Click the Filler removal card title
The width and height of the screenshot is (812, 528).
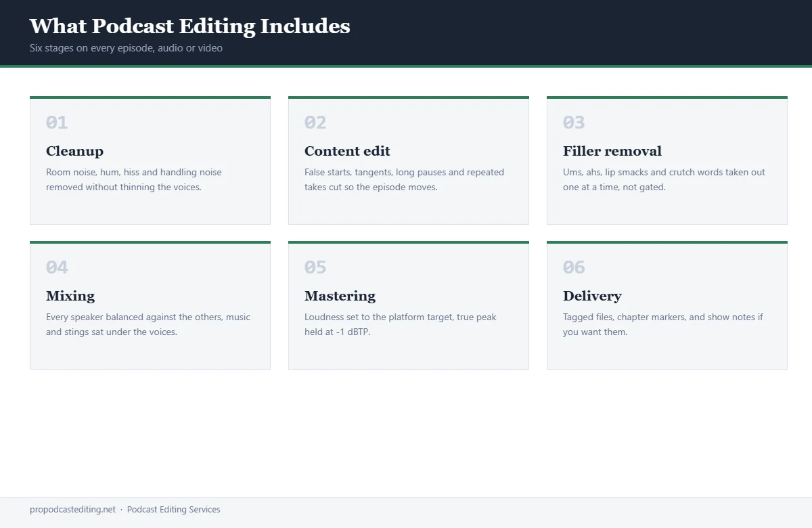point(612,151)
